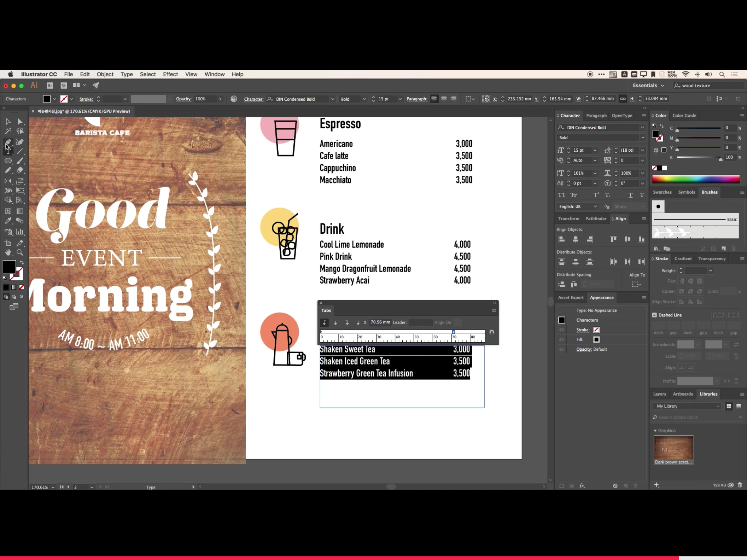Select the Hand tool
This screenshot has height=560, width=747.
pyautogui.click(x=8, y=252)
